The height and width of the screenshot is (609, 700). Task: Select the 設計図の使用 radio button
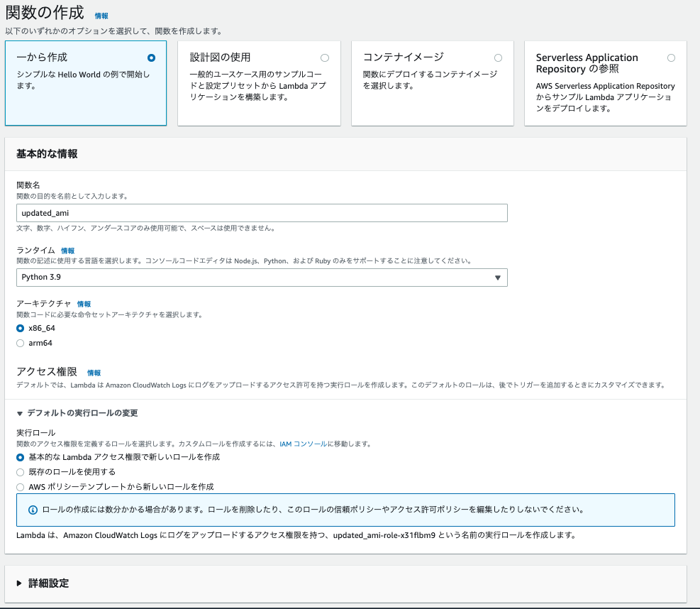pyautogui.click(x=325, y=57)
